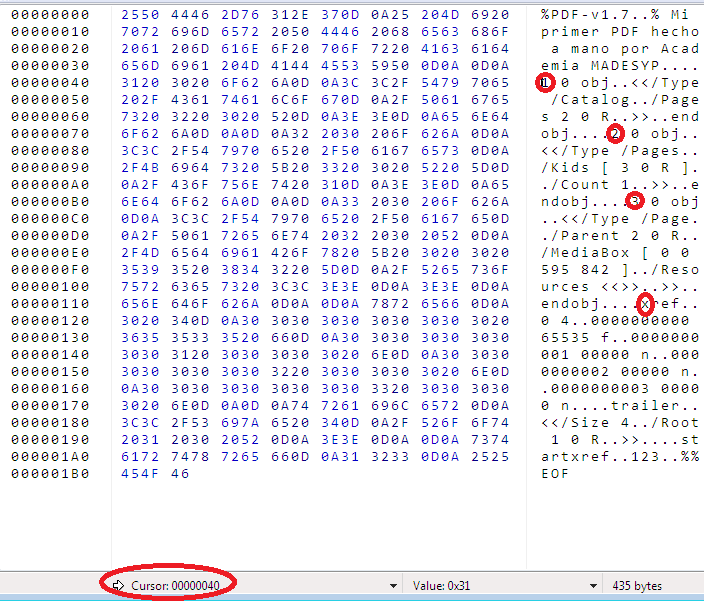This screenshot has width=704, height=601.
Task: Click hex cell 426F
Action: click(290, 253)
